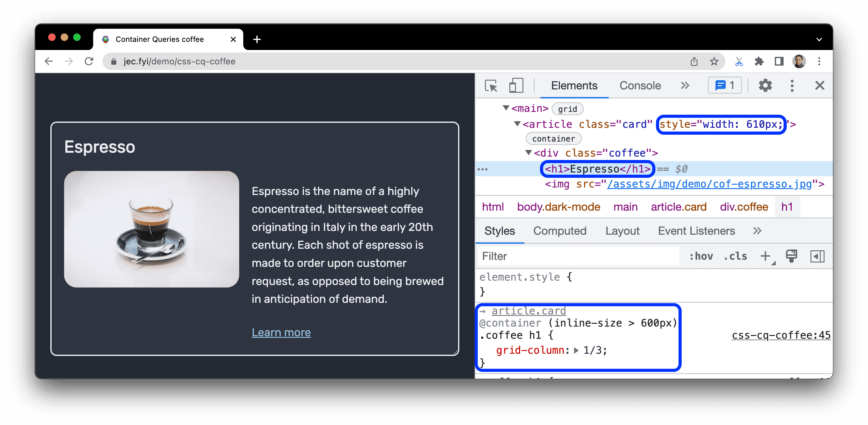
Task: Open the Computed styles tab
Action: [x=560, y=231]
